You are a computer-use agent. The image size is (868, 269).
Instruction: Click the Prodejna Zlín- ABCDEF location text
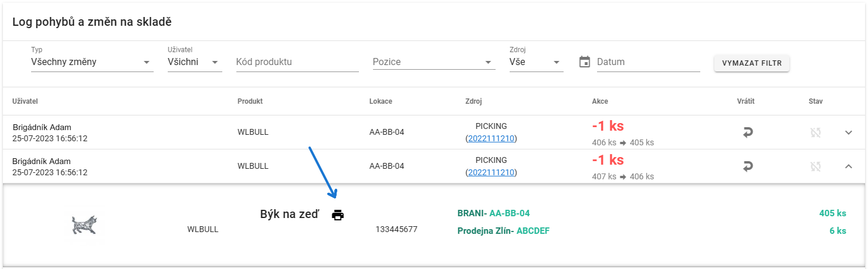pos(503,231)
